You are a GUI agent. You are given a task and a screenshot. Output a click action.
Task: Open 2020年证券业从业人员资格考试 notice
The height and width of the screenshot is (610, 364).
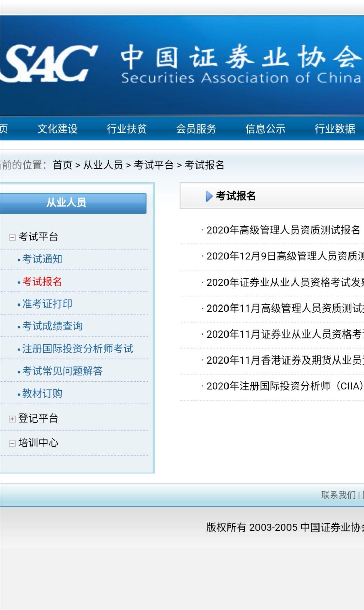click(x=285, y=282)
